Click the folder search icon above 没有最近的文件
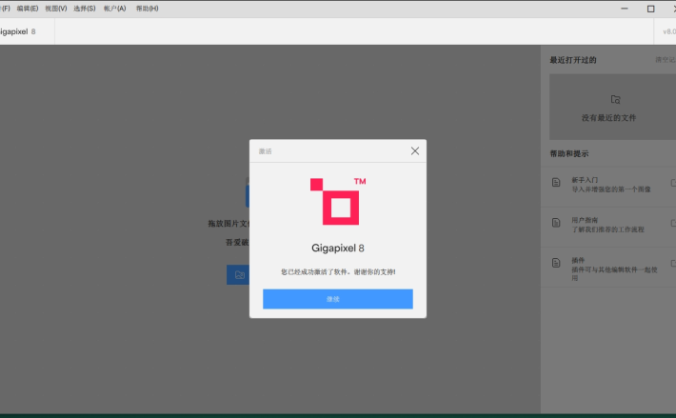 coord(615,100)
